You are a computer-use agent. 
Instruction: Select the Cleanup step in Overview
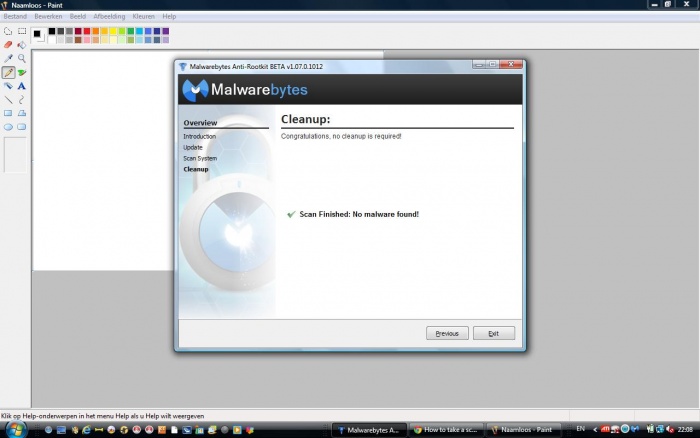coord(196,169)
